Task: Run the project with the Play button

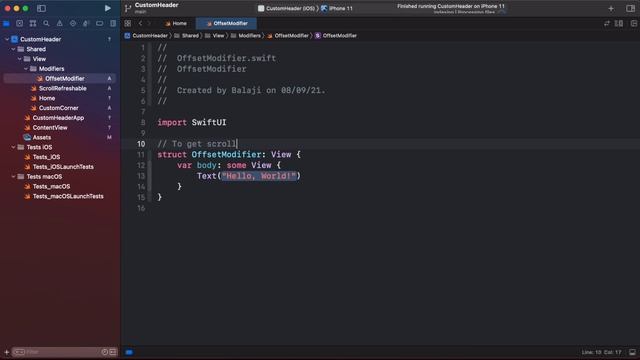Action: coord(107,8)
